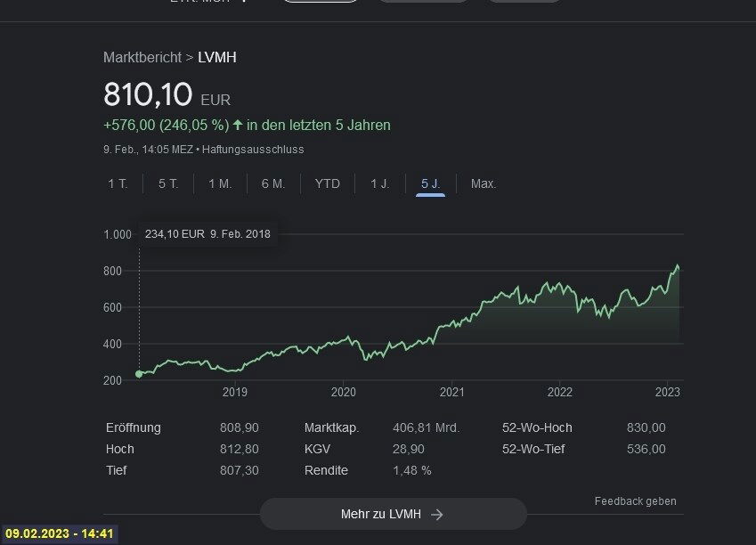Click the 52-Wo-Hoch value 830,00
The width and height of the screenshot is (756, 545).
(x=646, y=427)
